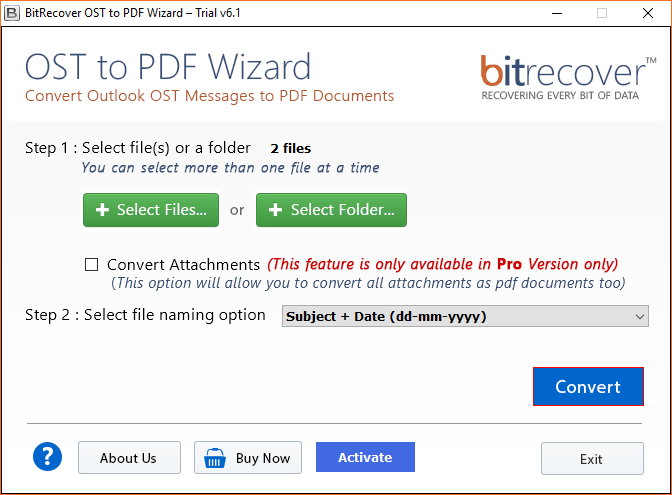Exit the OST to PDF Wizard
The width and height of the screenshot is (672, 495).
592,459
